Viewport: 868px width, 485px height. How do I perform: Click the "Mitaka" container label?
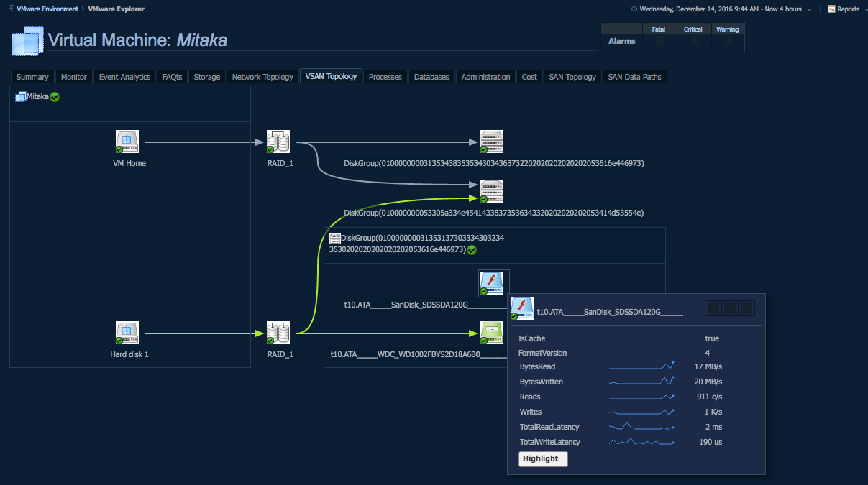37,96
